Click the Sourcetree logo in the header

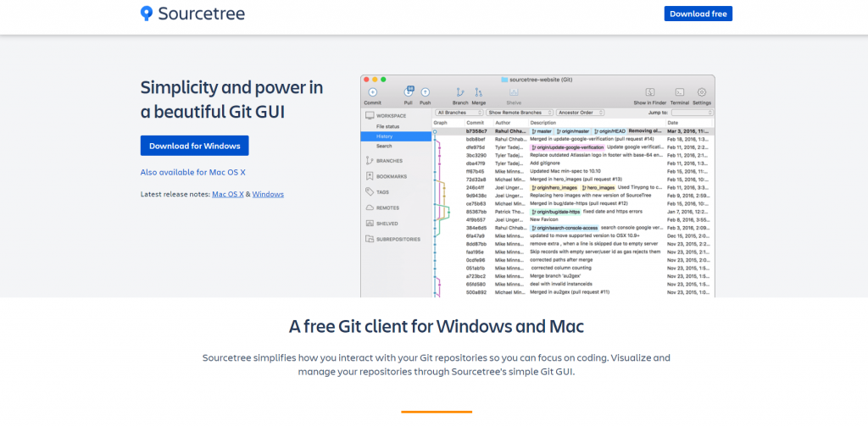pyautogui.click(x=192, y=14)
